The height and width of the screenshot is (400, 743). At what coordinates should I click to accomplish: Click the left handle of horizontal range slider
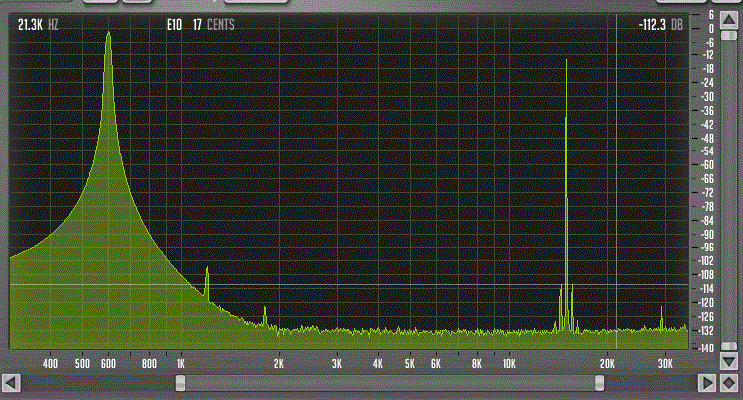tap(180, 383)
